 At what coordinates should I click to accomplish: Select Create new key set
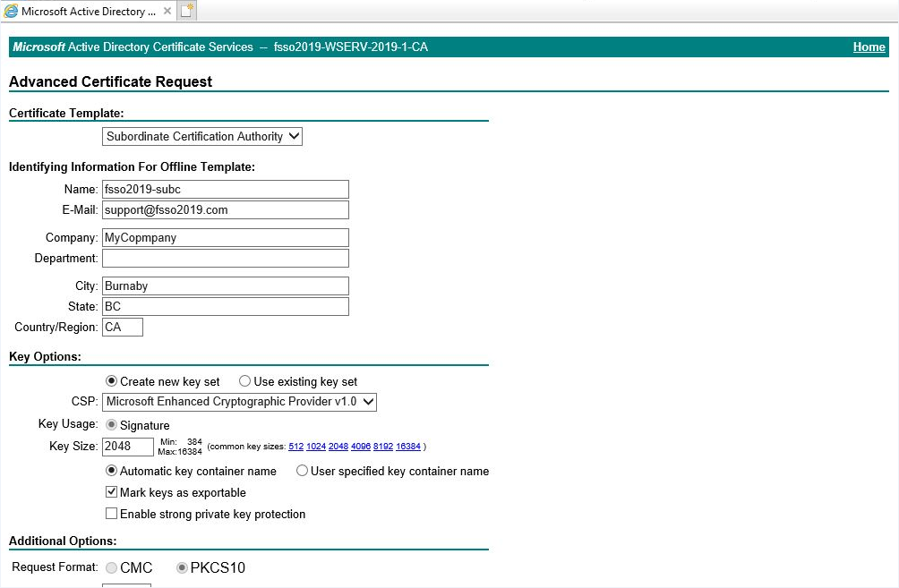point(111,381)
